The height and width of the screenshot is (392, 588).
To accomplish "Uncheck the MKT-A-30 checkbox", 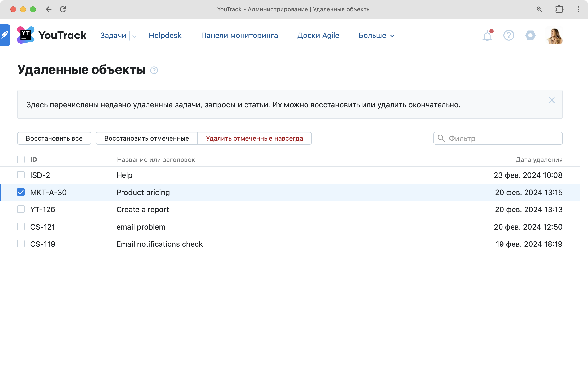I will [21, 192].
